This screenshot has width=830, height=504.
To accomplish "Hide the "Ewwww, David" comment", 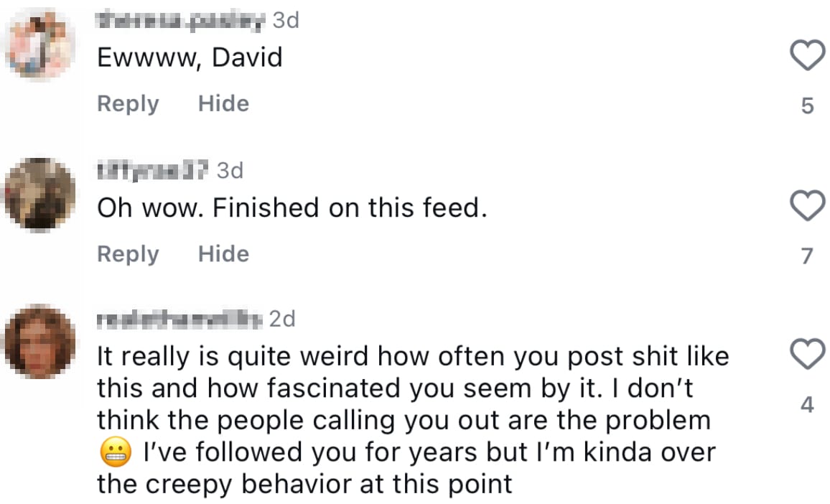I will pos(223,103).
